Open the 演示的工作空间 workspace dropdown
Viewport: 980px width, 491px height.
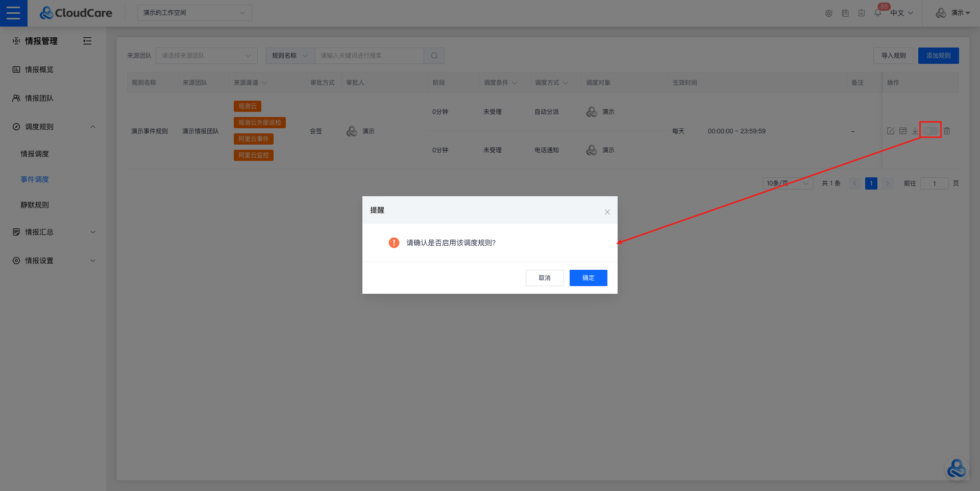[194, 13]
